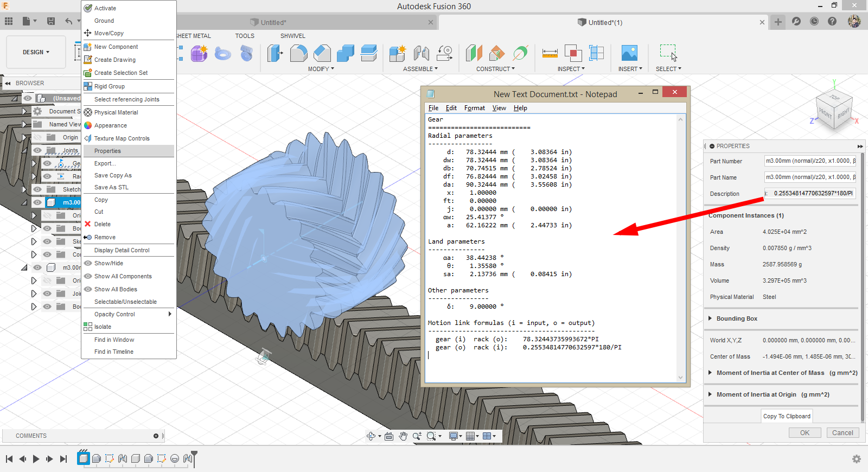Image resolution: width=868 pixels, height=472 pixels.
Task: Toggle visibility of the 'Co' folder
Action: point(47,254)
